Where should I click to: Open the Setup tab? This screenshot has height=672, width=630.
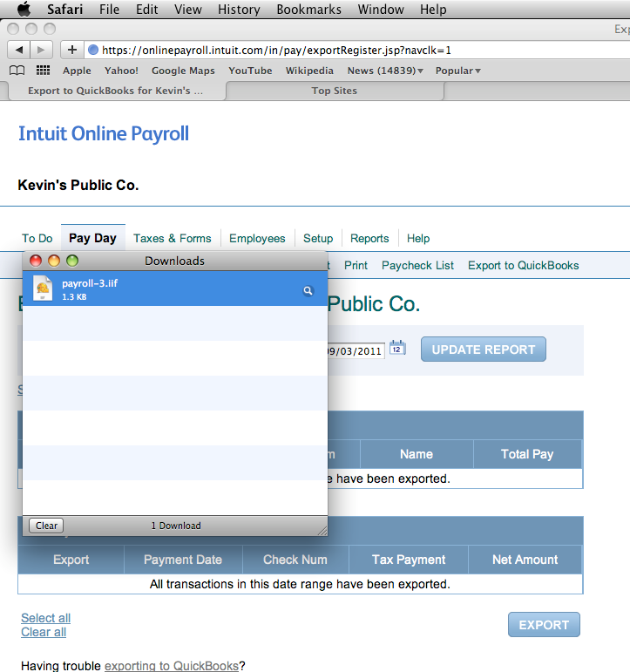point(318,238)
